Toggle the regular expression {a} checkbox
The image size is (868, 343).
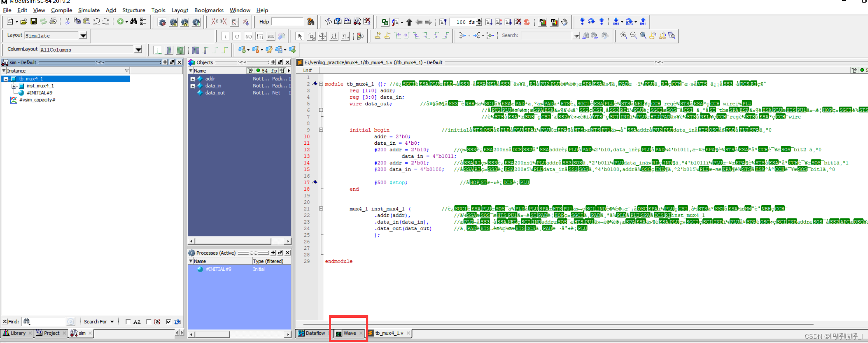pos(149,322)
